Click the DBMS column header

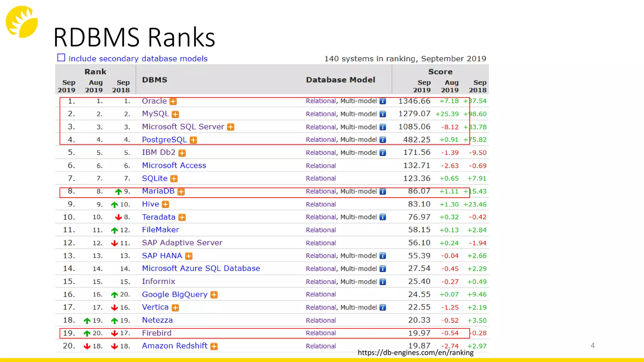[154, 80]
